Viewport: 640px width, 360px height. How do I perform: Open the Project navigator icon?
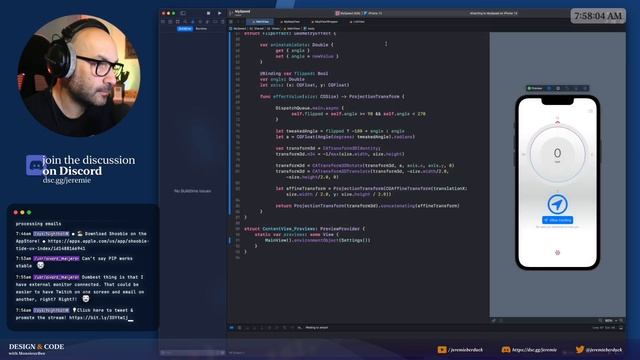tap(163, 22)
